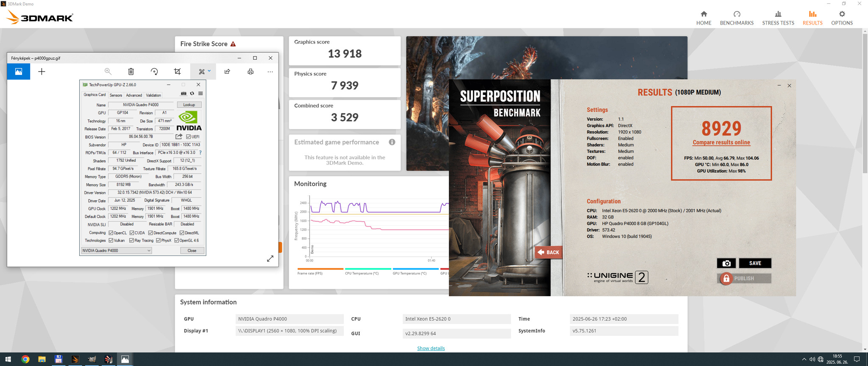Image resolution: width=868 pixels, height=366 pixels.
Task: Click the BACK button in Superposition
Action: click(548, 252)
